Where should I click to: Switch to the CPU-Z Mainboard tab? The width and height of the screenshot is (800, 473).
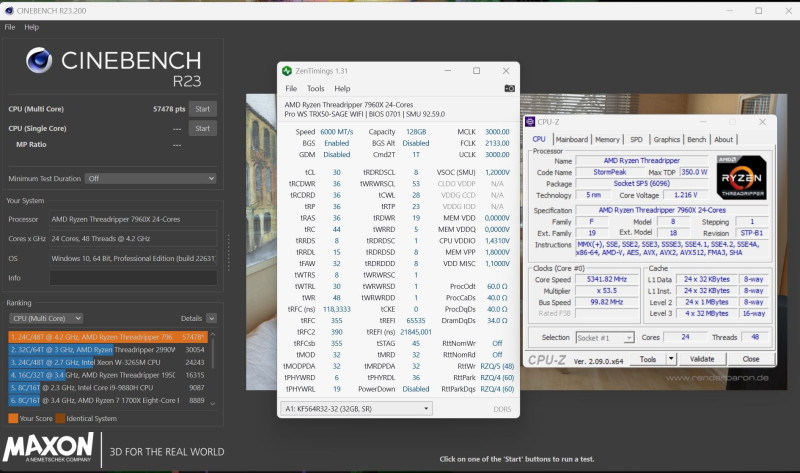point(571,139)
